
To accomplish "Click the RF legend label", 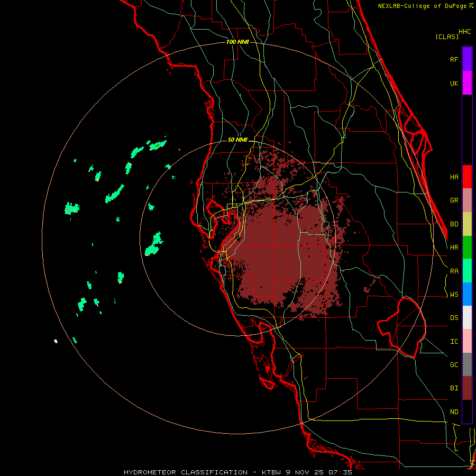I will coord(454,59).
